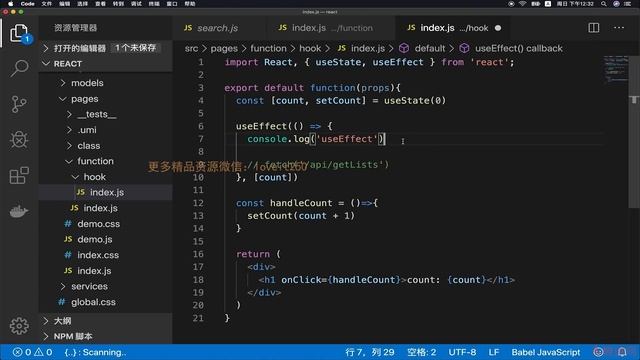Image resolution: width=640 pixels, height=360 pixels.
Task: Open notifications bell in status bar
Action: 622,352
